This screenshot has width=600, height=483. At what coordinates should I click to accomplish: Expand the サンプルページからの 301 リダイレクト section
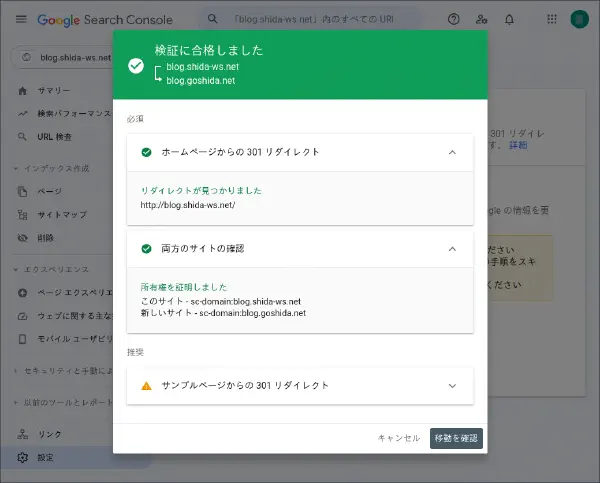pos(452,386)
